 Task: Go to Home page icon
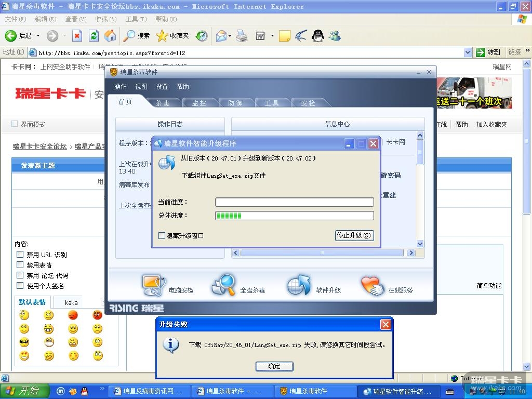pyautogui.click(x=110, y=36)
